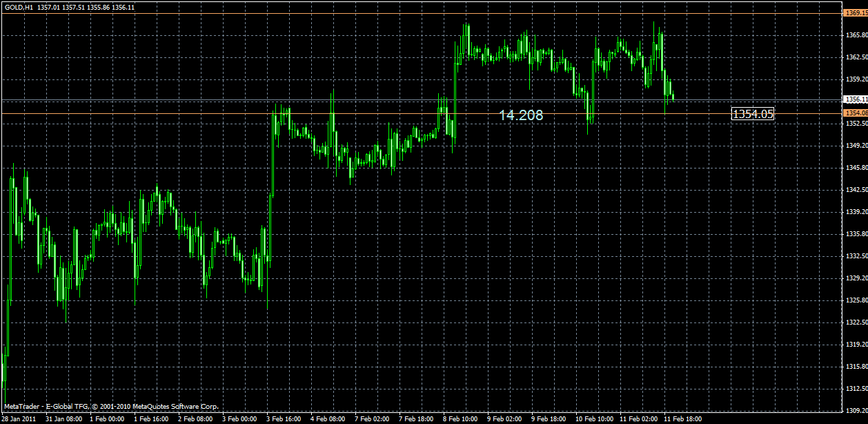Viewport: 868px width, 424px height.
Task: Click the highlighted 1369.50 price marker
Action: (x=856, y=12)
